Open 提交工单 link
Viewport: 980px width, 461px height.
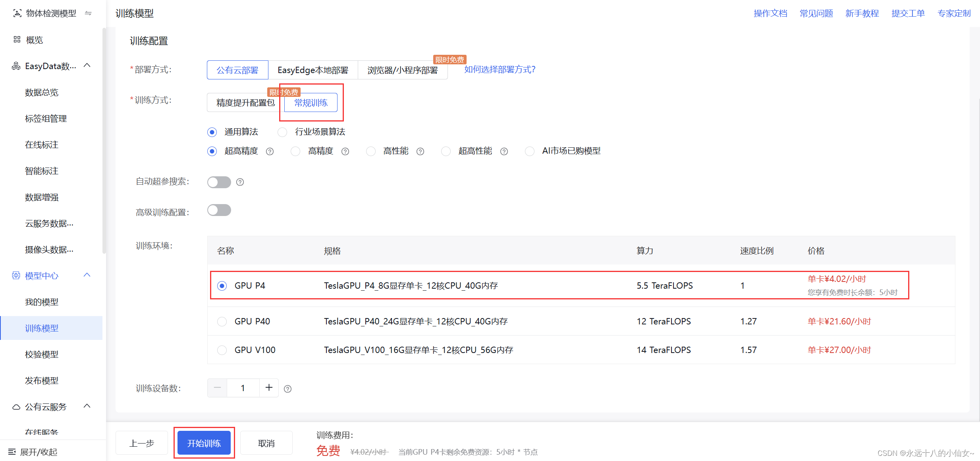(x=908, y=13)
